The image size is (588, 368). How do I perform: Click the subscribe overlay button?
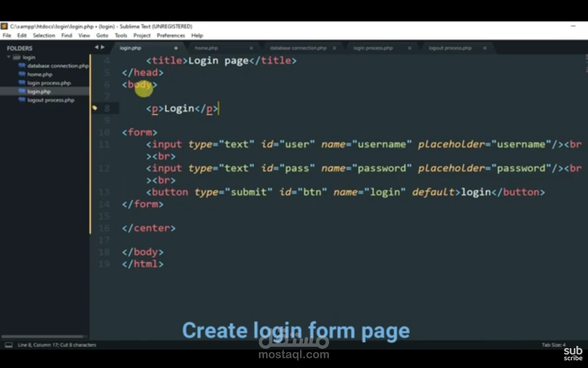click(573, 354)
